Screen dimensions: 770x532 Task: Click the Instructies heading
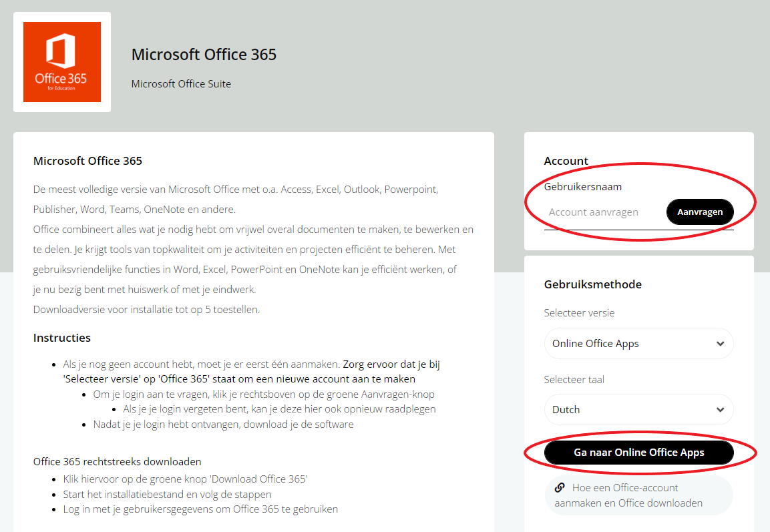pos(62,338)
